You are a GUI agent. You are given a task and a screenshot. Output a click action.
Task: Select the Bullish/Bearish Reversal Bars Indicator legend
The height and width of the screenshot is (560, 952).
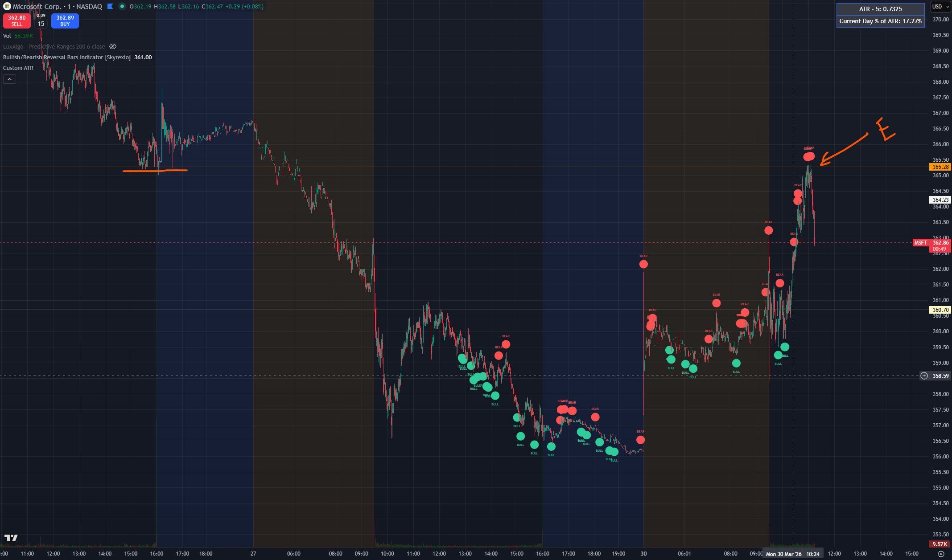(x=67, y=57)
